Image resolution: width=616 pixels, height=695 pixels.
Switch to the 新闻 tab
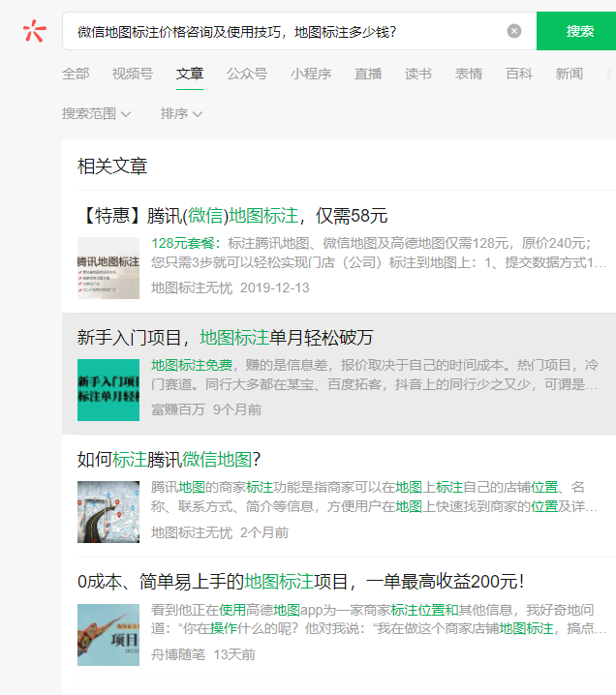coord(569,74)
